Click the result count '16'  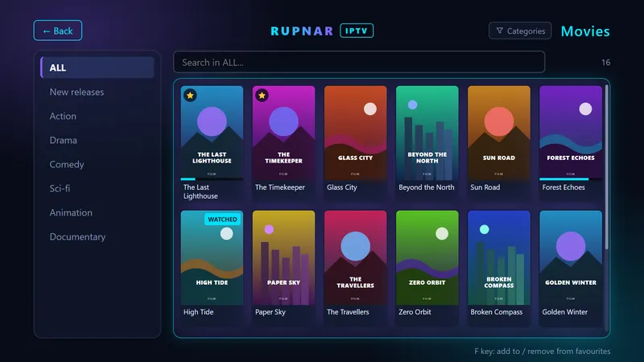[606, 63]
